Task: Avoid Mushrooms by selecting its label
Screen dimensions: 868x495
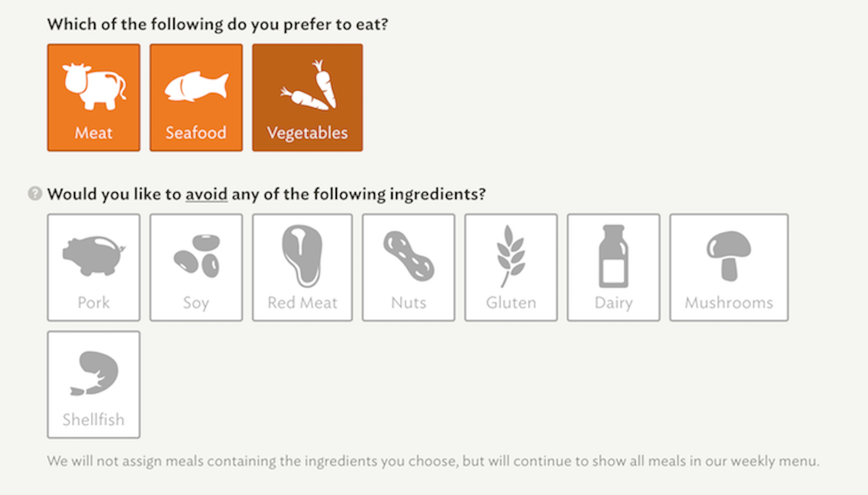Action: tap(729, 303)
